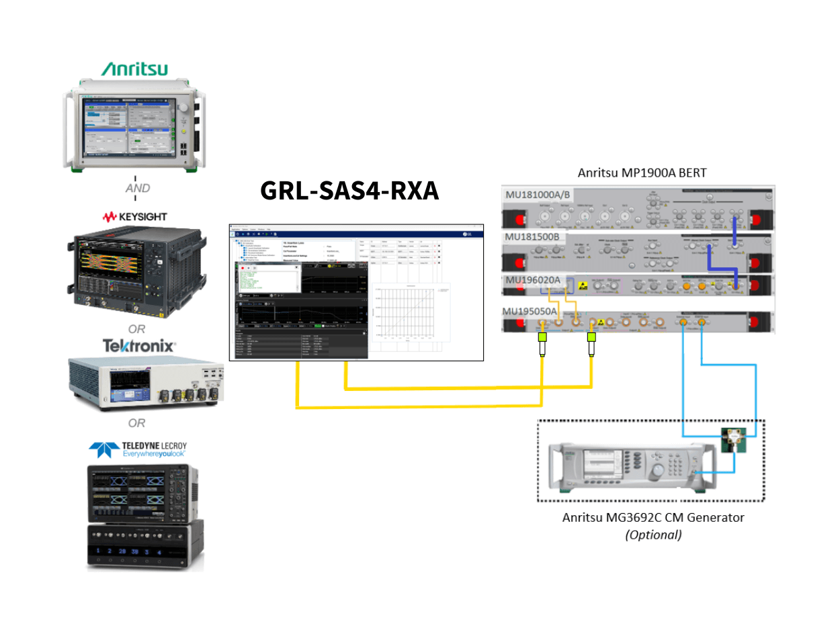Expand the SAS 4.0 Link Test root node
Screen dimensions: 840x630
tap(234, 240)
